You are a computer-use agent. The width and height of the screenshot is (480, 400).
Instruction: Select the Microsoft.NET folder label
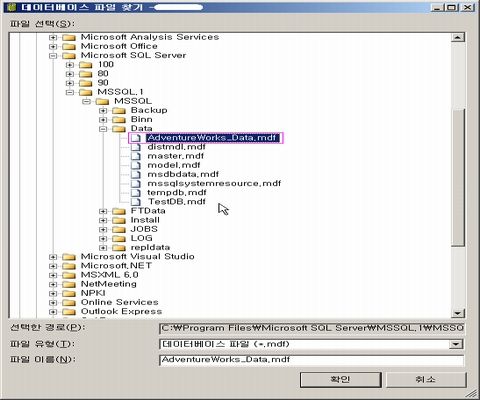[116, 266]
